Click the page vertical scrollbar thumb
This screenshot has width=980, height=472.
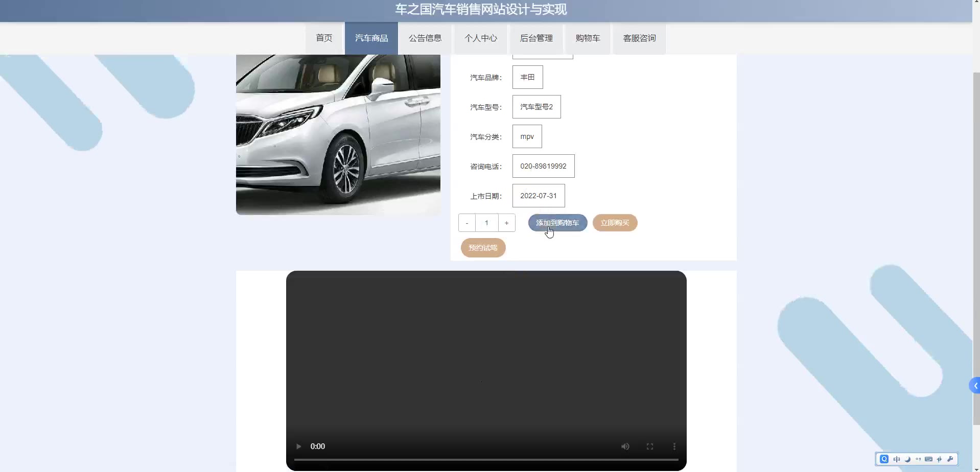(x=976, y=248)
